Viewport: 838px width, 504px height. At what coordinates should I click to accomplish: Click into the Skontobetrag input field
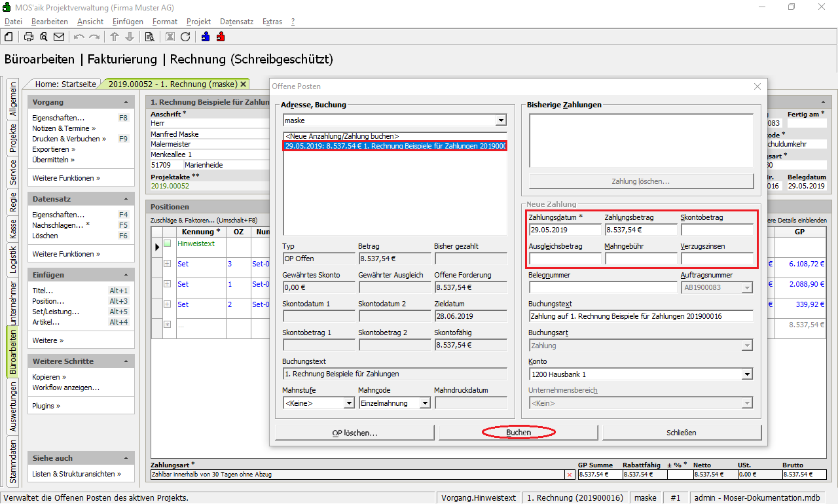point(717,230)
